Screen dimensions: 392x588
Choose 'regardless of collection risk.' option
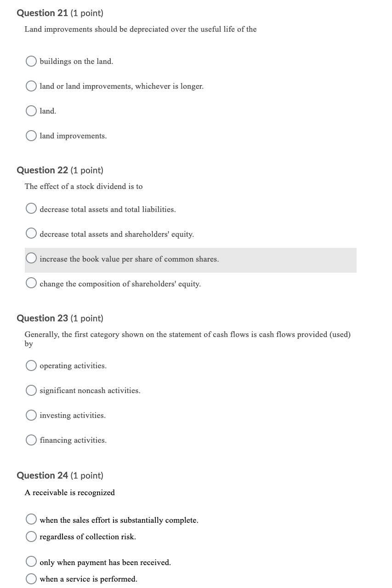(31, 536)
